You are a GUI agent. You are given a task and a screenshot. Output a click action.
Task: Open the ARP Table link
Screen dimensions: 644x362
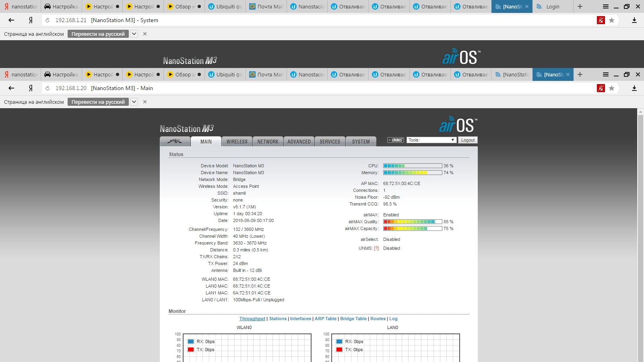click(x=326, y=319)
